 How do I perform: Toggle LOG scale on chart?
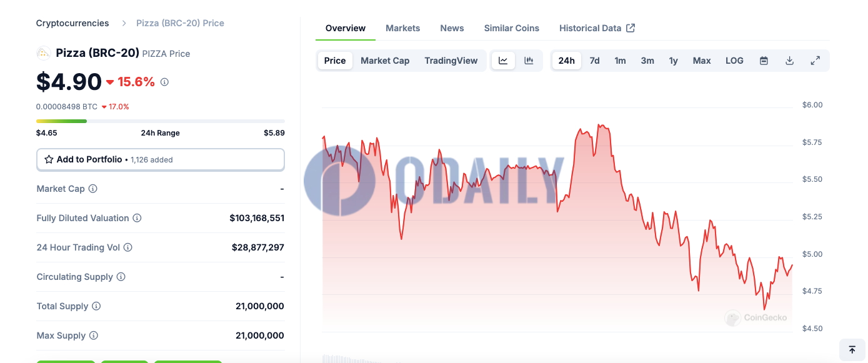734,61
